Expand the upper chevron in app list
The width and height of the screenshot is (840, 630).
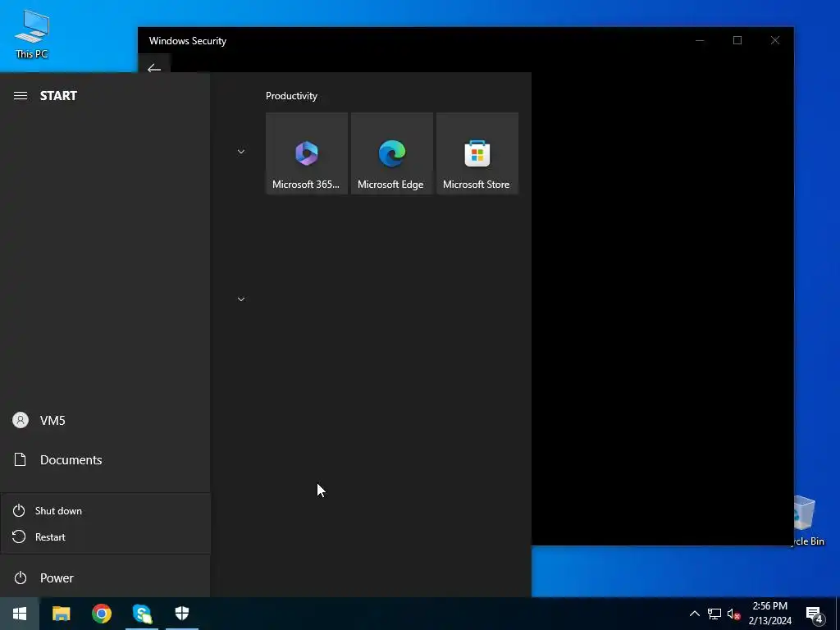point(241,152)
